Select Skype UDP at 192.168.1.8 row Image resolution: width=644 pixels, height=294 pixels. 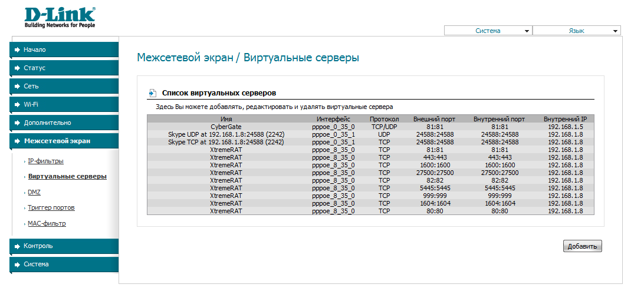[370, 134]
